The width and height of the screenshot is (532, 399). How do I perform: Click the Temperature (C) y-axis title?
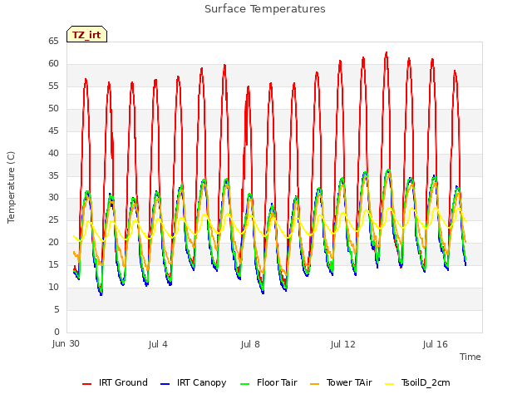tap(11, 187)
